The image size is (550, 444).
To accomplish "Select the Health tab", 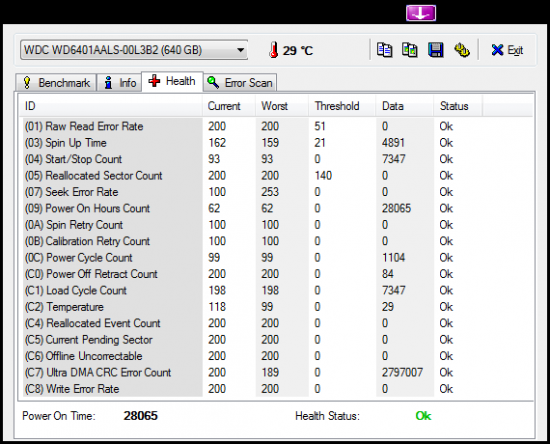I will [172, 81].
